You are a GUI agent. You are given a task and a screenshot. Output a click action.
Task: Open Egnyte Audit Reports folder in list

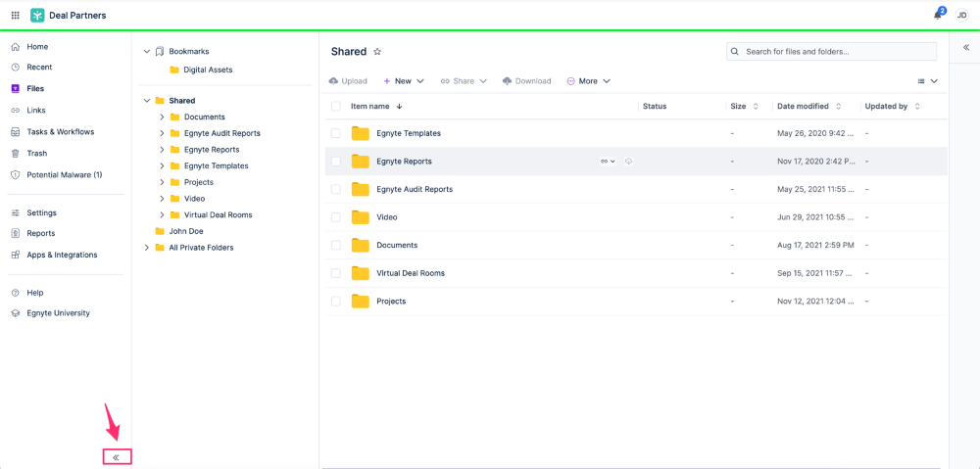(x=415, y=189)
